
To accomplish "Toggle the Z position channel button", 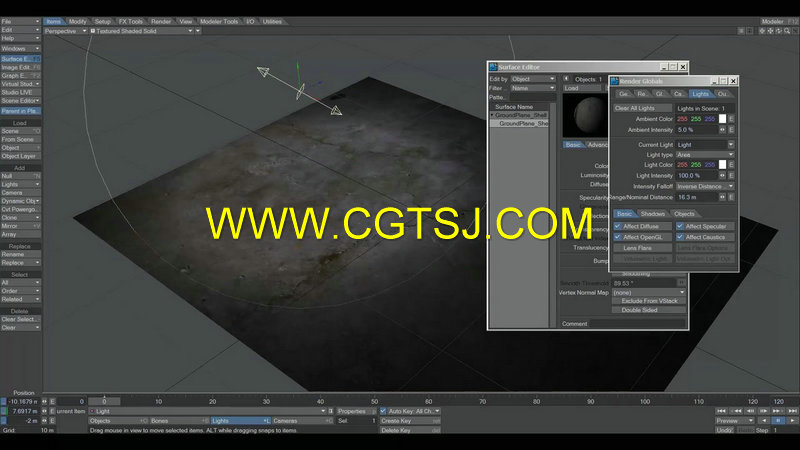I will (4, 421).
